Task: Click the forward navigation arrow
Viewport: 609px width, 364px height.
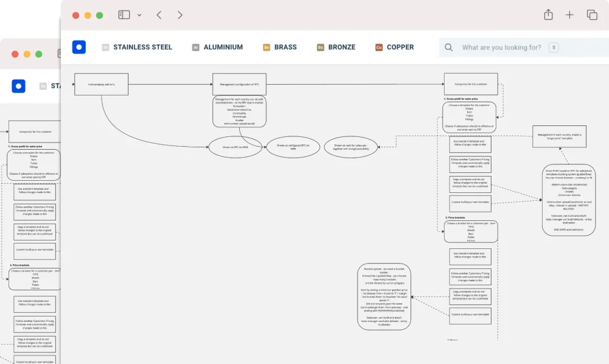Action: point(180,14)
